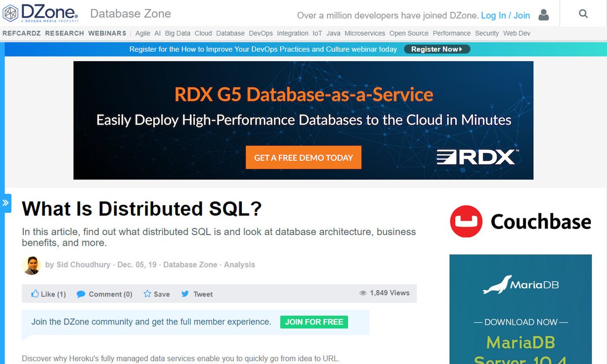Viewport: 607px width, 364px height.
Task: Open the AI zone
Action: click(x=157, y=33)
